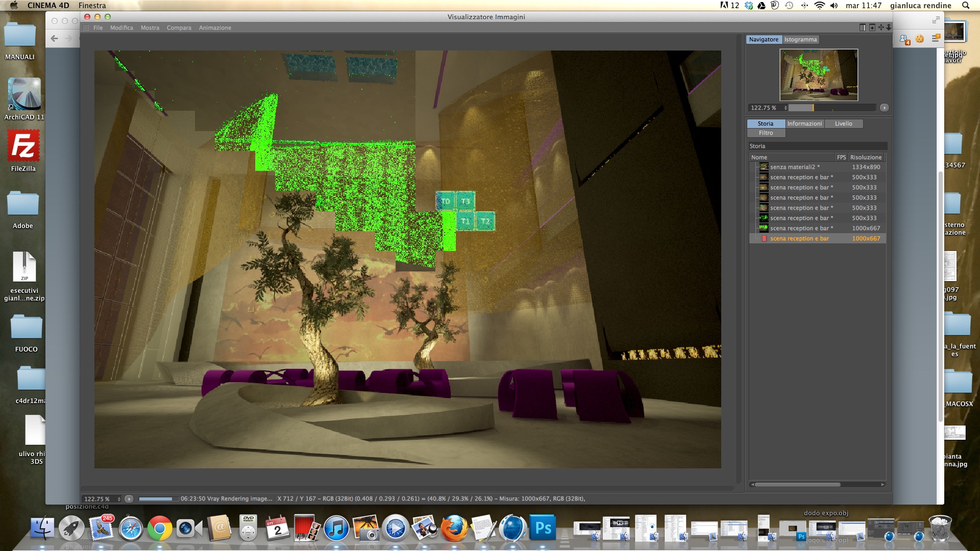Click the vertical double-arrow zoom icon
This screenshot has width=980, height=551.
pos(889,28)
